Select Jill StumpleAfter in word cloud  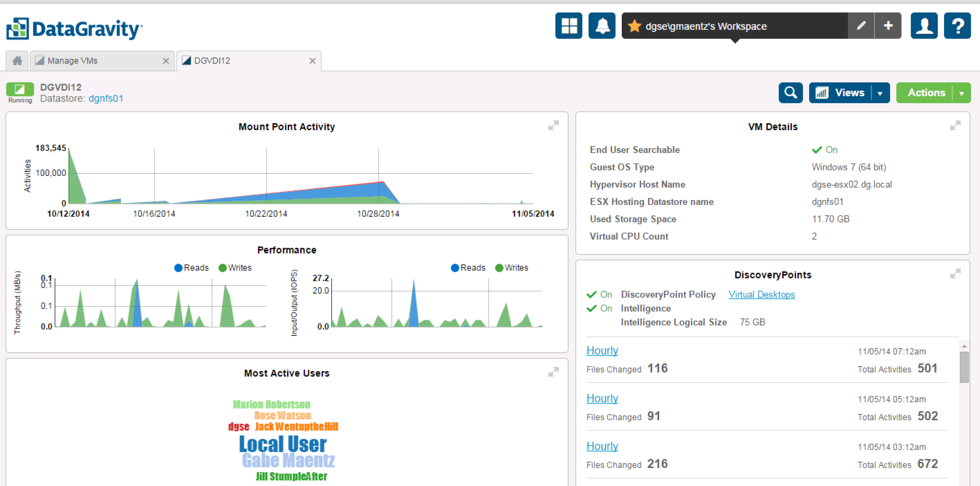[x=291, y=476]
